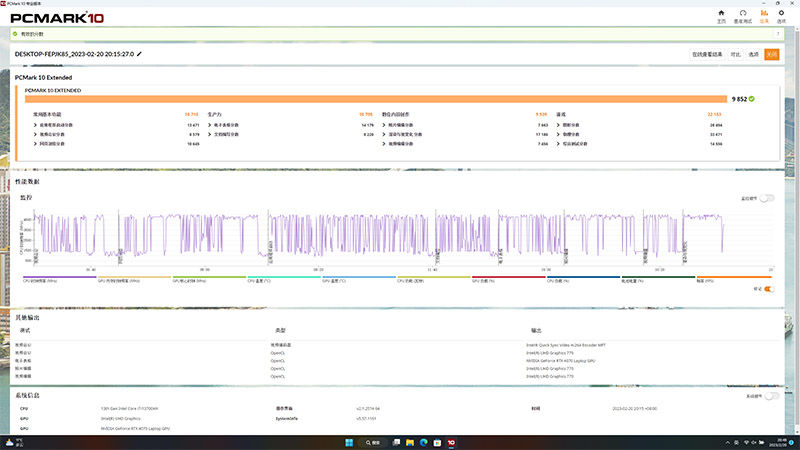Toggle CPU temperature (°C) legend
The width and height of the screenshot is (800, 450).
coord(284,279)
